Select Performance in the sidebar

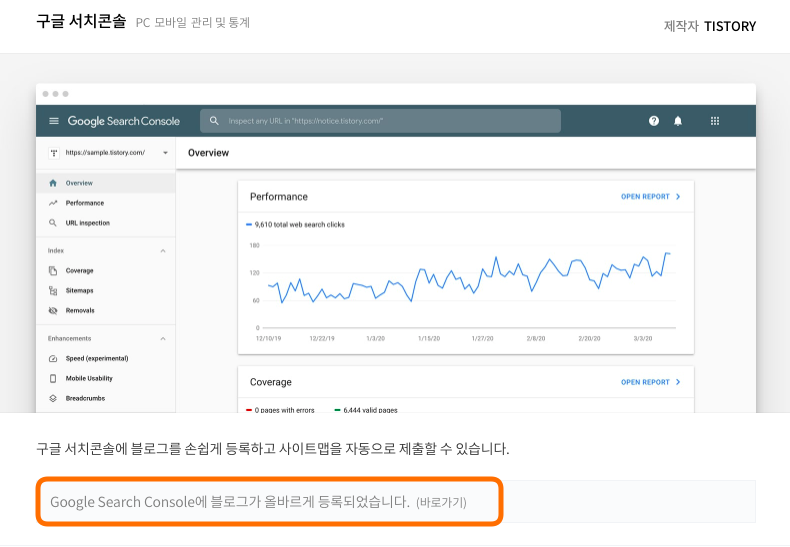coord(106,203)
